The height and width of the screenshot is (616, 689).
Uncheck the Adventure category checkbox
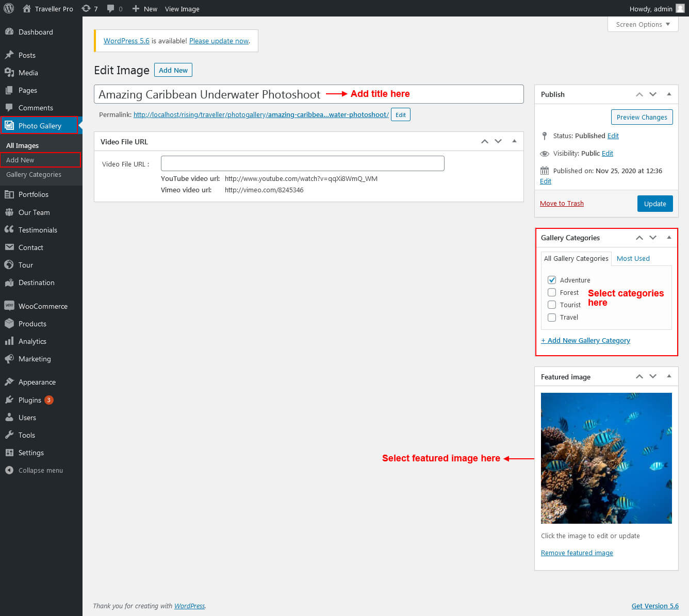(x=552, y=280)
